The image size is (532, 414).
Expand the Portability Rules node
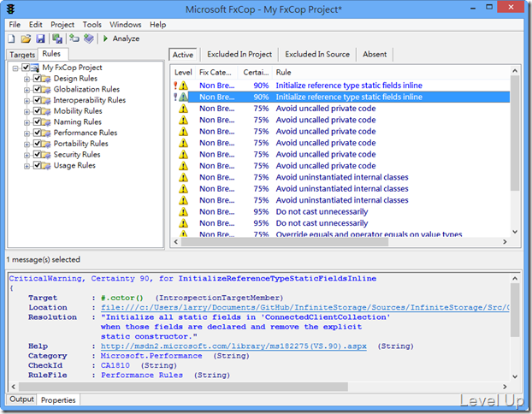coord(27,145)
